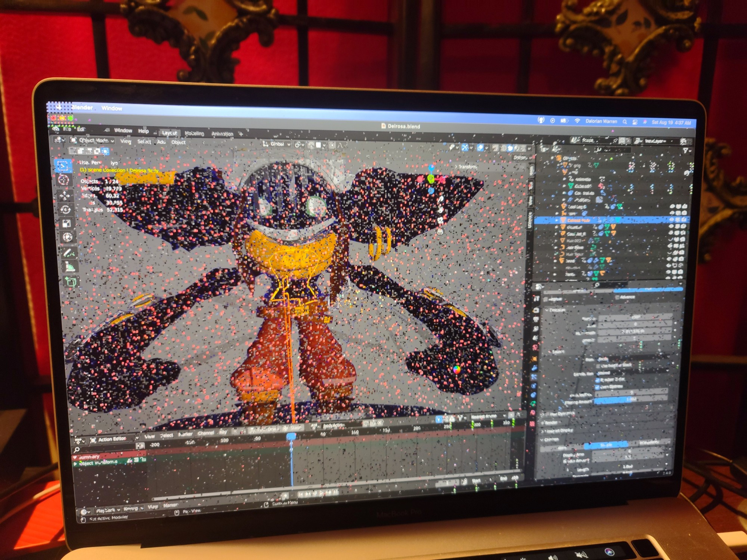
Task: Open the Output properties tab icon
Action: pyautogui.click(x=536, y=320)
